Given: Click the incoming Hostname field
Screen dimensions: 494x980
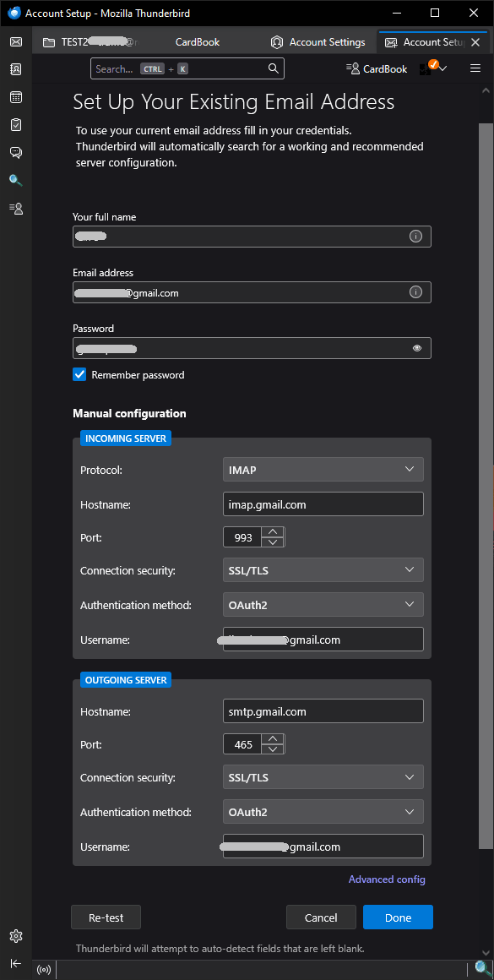Looking at the screenshot, I should coord(323,504).
